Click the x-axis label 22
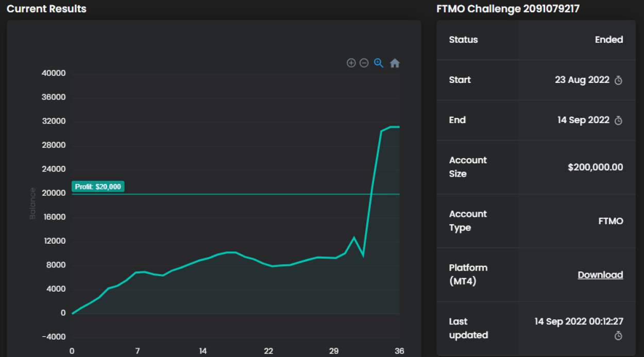Screen dimensions: 644x357 [x=268, y=351]
